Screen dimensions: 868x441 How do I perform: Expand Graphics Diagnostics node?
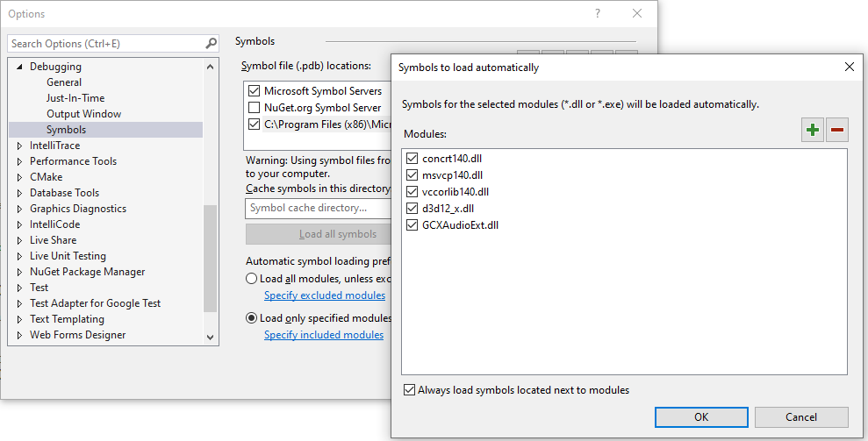coord(19,209)
